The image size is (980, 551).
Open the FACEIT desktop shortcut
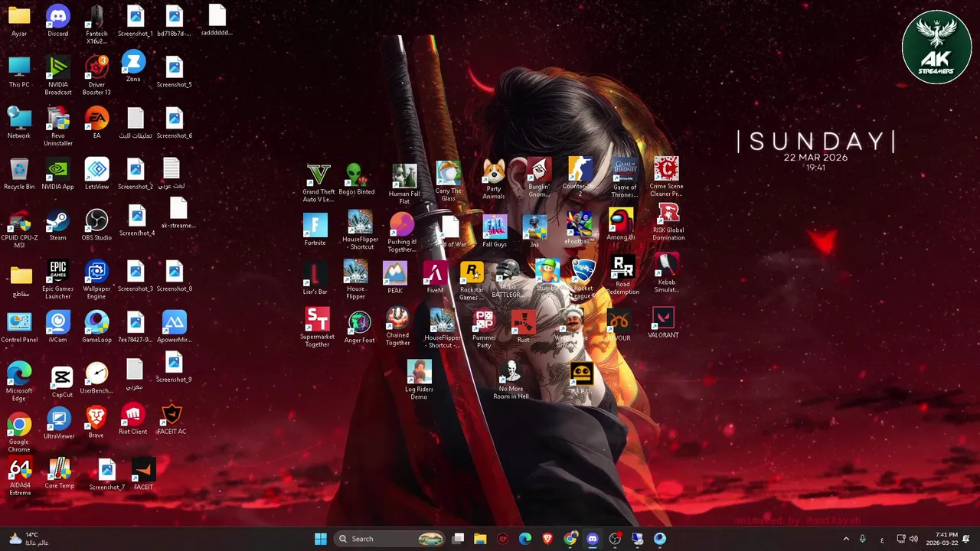(x=143, y=474)
